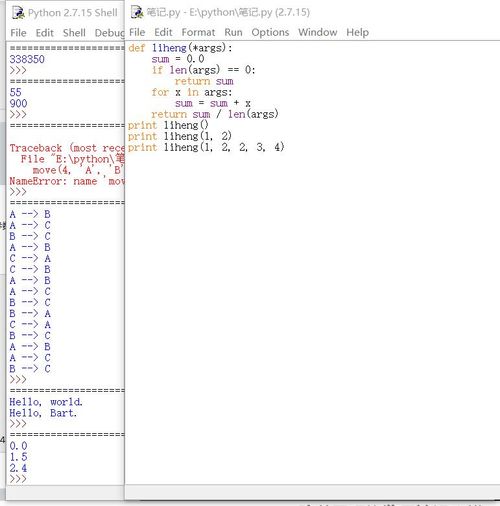This screenshot has height=506, width=500.
Task: Open the Debug menu in the Shell
Action: pyautogui.click(x=109, y=33)
